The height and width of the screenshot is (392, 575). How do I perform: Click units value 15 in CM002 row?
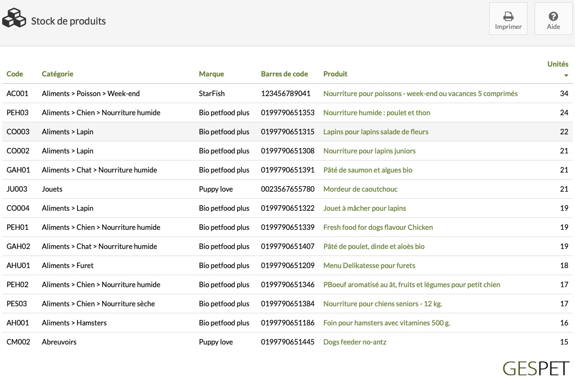[x=564, y=342]
